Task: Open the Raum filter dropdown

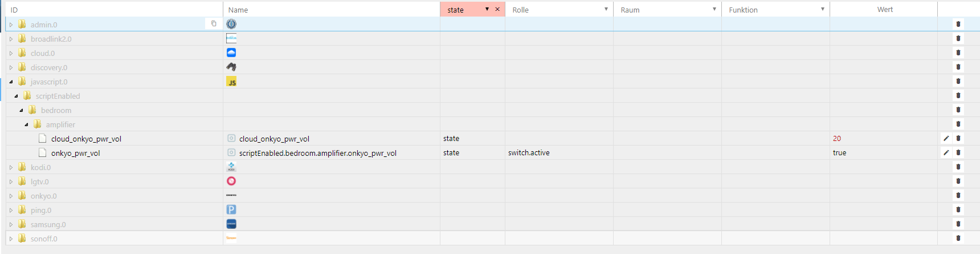Action: point(714,9)
